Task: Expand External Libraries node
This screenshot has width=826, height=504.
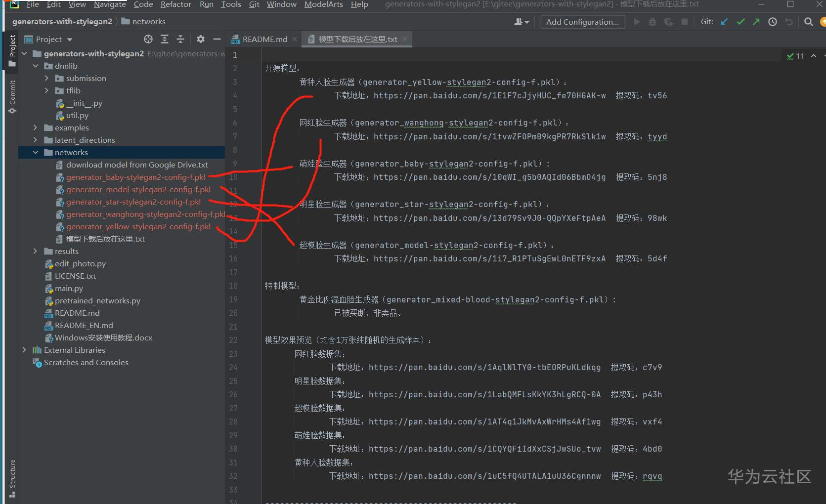Action: 24,350
